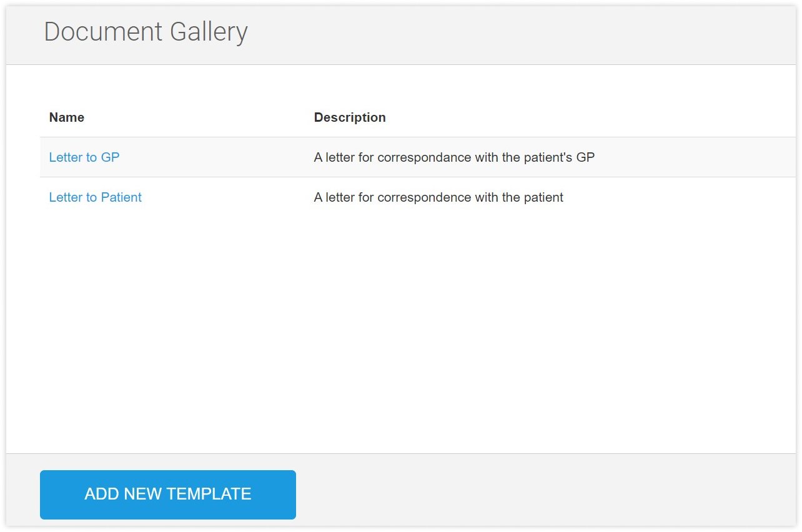The width and height of the screenshot is (802, 532).
Task: Open the Letter to GP template
Action: pyautogui.click(x=84, y=157)
